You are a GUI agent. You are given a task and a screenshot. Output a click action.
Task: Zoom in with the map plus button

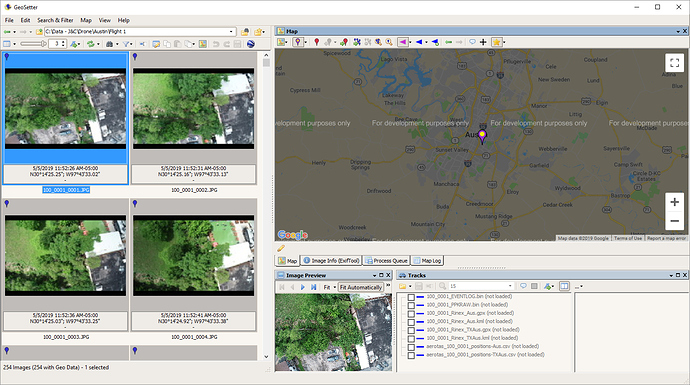[x=675, y=202]
